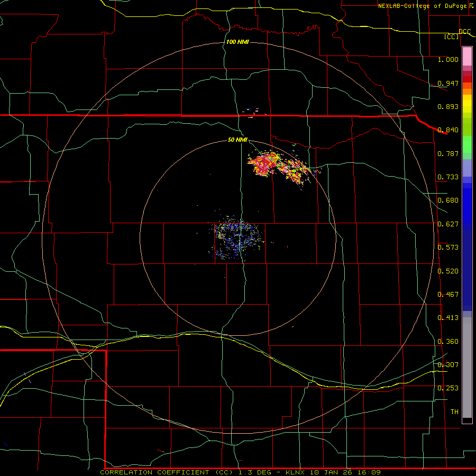
Task: Select the 0.520 legend value
Action: tap(448, 271)
